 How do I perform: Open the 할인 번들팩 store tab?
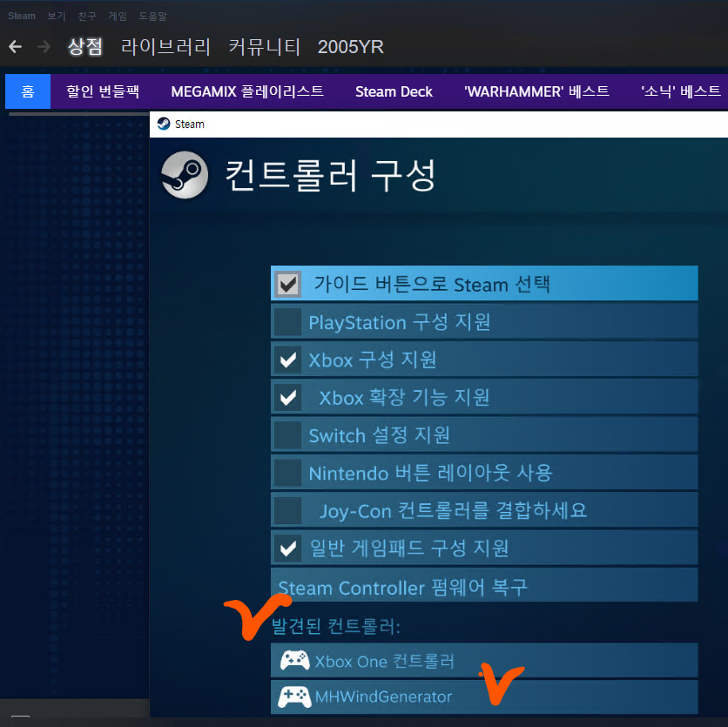point(103,91)
